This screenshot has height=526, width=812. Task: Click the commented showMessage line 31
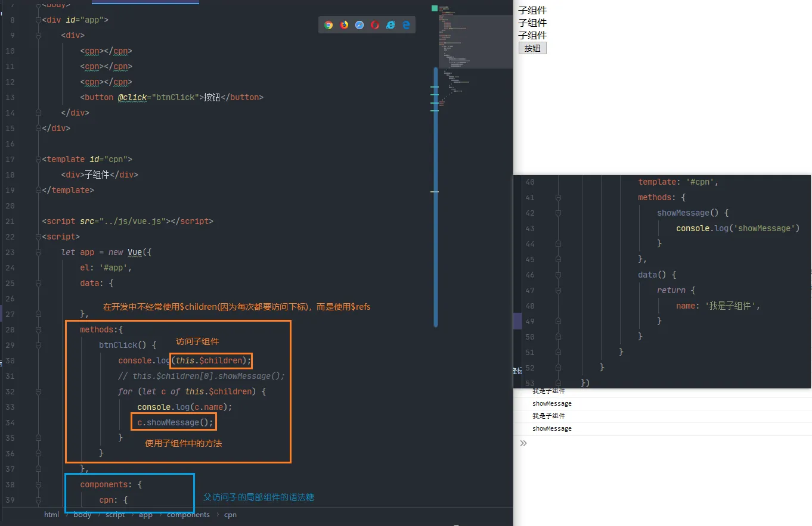coord(202,376)
